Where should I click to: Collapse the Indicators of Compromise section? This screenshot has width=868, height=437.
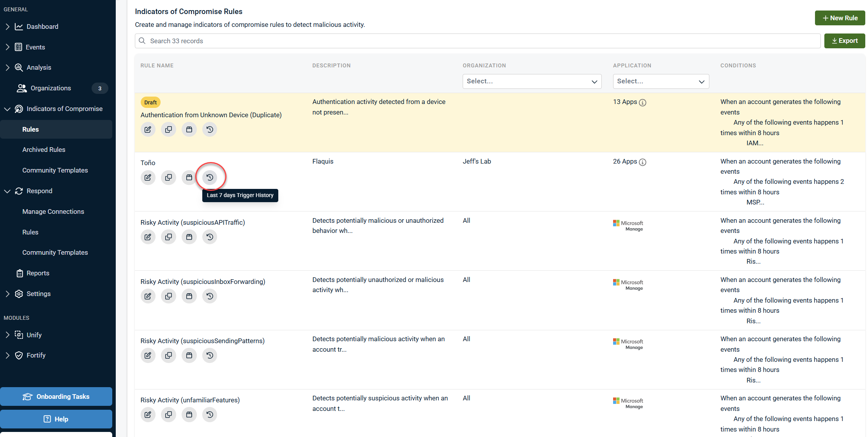pos(7,109)
